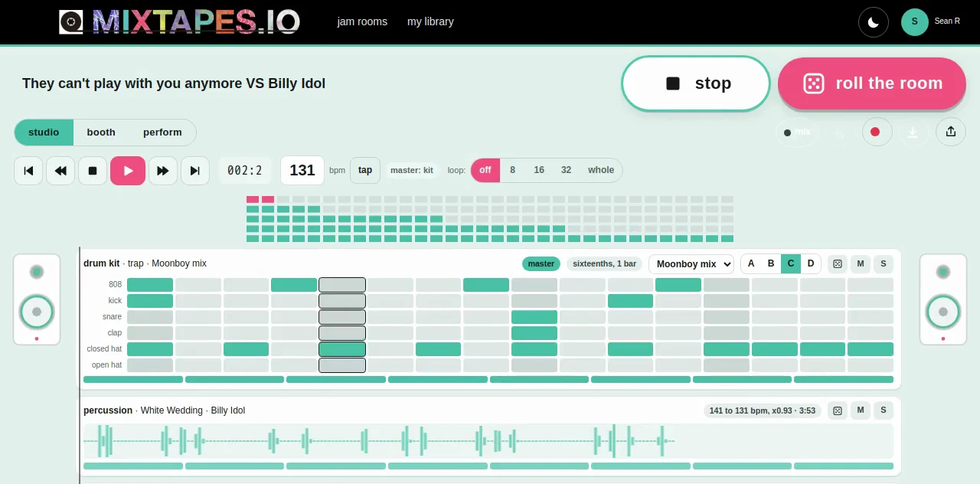This screenshot has width=980, height=484.
Task: Open the master: kit selector
Action: click(x=412, y=170)
